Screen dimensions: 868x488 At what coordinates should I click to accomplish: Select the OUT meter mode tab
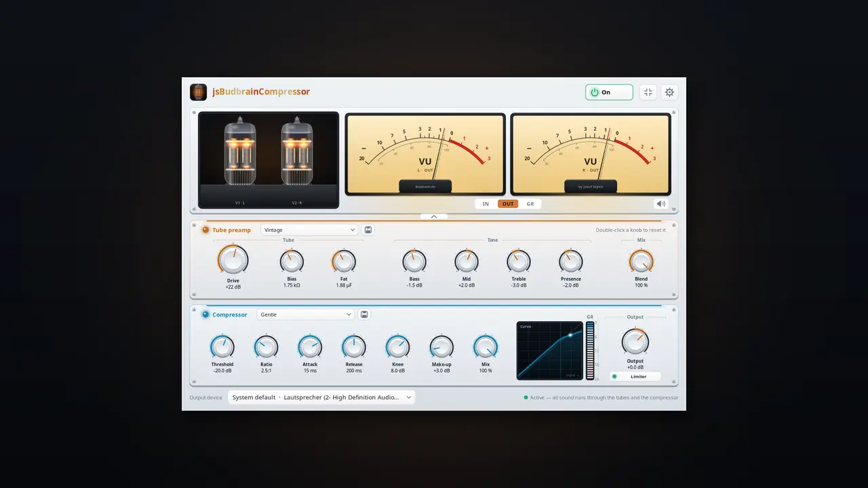pos(508,203)
